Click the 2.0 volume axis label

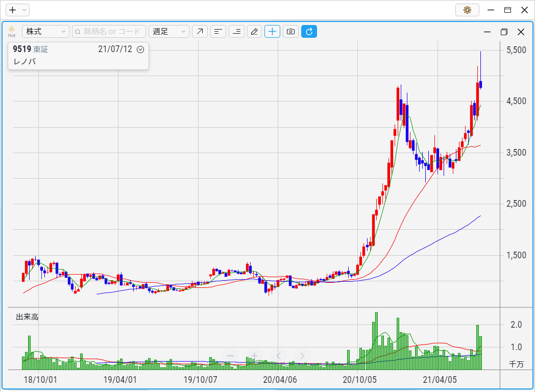coord(516,325)
